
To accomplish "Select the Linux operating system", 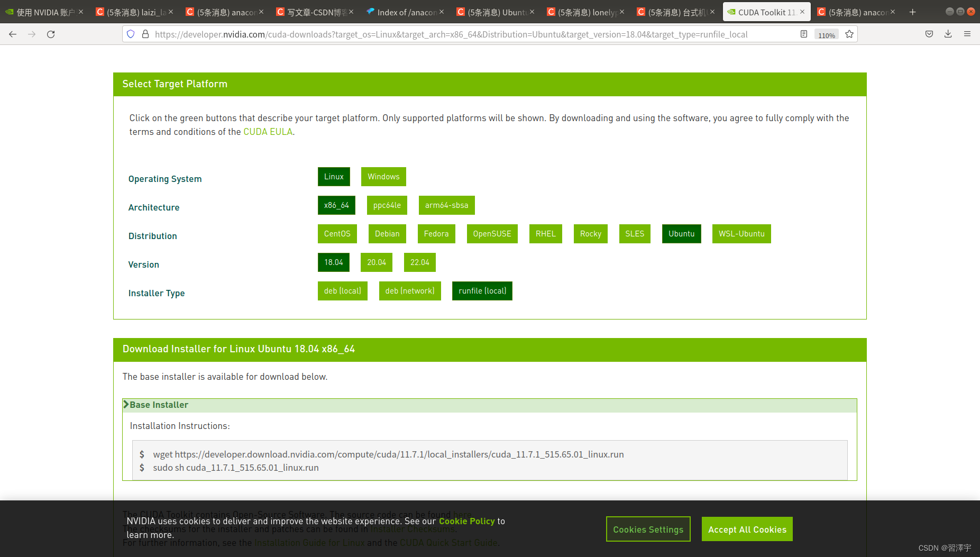I will click(x=334, y=177).
